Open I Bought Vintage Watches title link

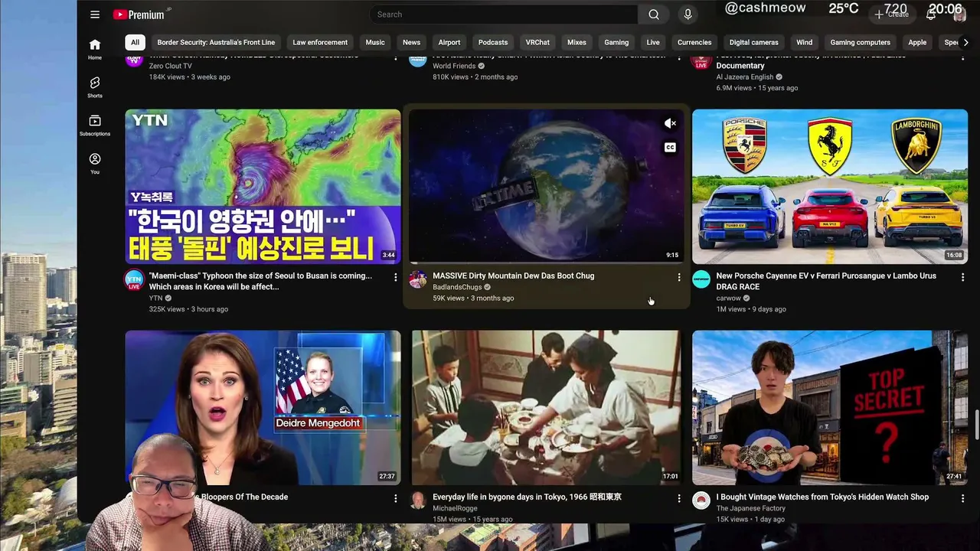pos(822,497)
